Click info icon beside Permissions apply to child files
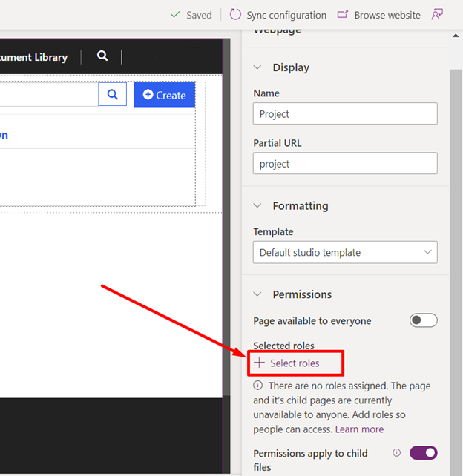This screenshot has width=463, height=476. [x=396, y=452]
